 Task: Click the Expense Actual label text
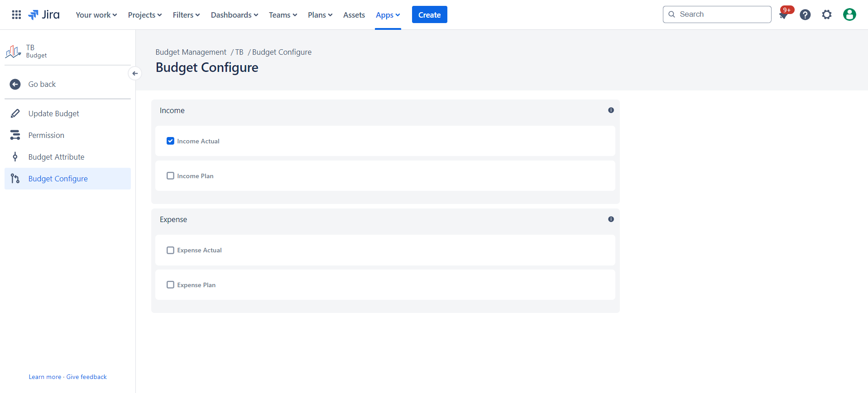coord(199,250)
